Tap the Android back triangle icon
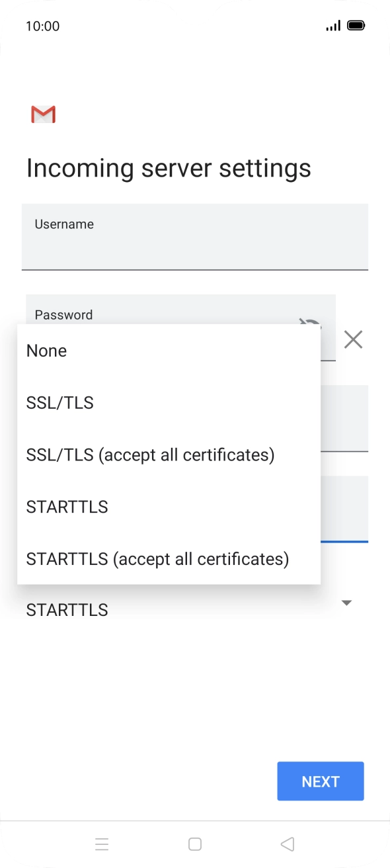390x868 pixels. point(287,844)
